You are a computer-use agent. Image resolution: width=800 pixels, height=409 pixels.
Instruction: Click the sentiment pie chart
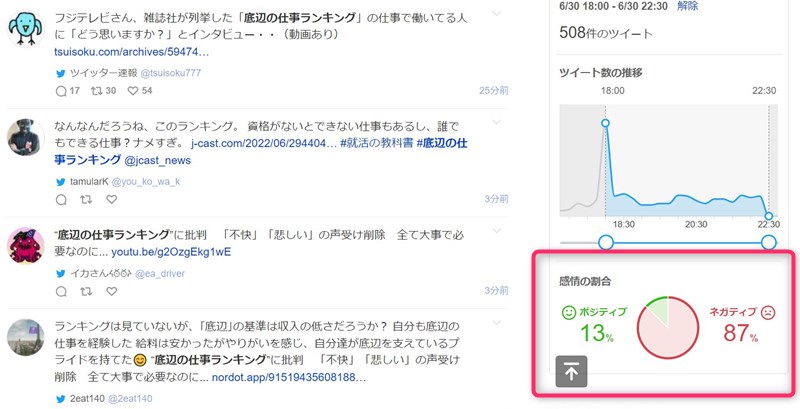click(x=668, y=327)
